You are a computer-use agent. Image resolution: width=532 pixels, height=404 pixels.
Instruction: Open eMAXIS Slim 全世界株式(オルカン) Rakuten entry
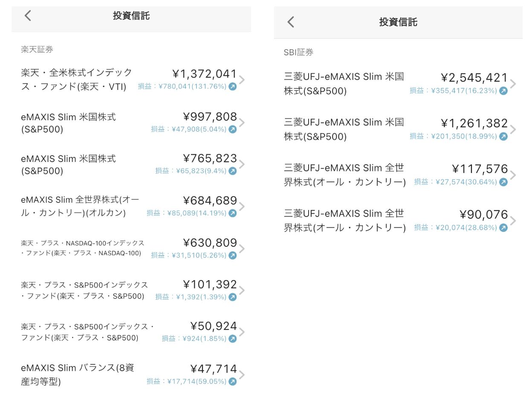click(131, 206)
